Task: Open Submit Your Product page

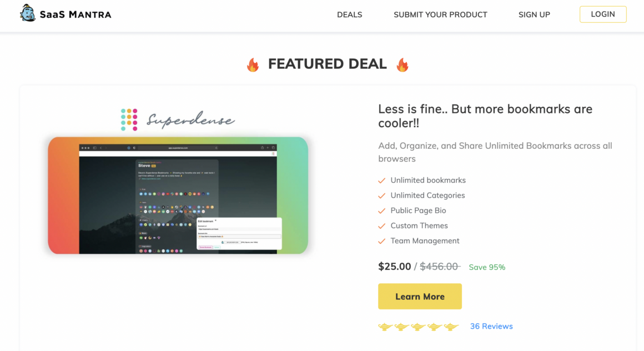Action: pyautogui.click(x=440, y=15)
